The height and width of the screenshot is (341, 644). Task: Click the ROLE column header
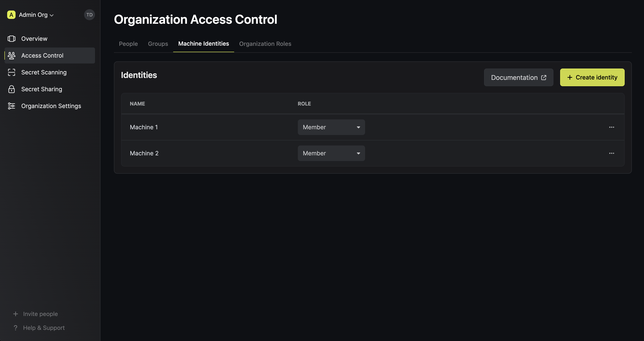[304, 104]
